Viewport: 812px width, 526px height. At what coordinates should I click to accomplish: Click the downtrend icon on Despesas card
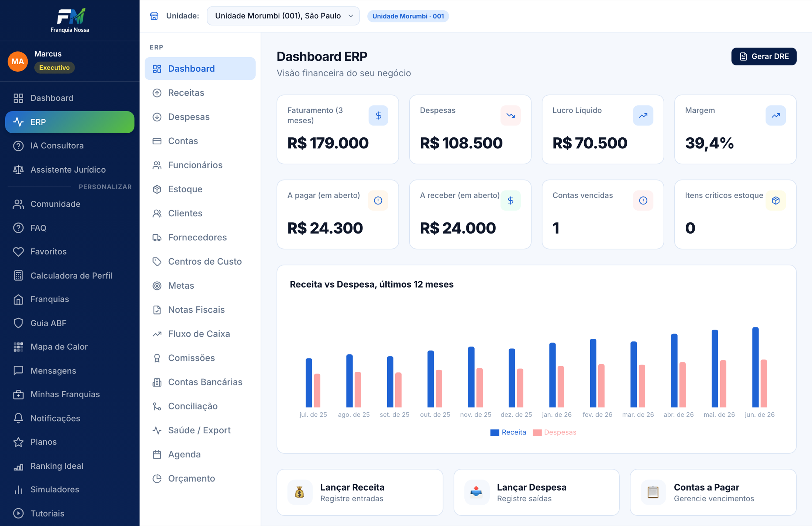[x=510, y=116]
